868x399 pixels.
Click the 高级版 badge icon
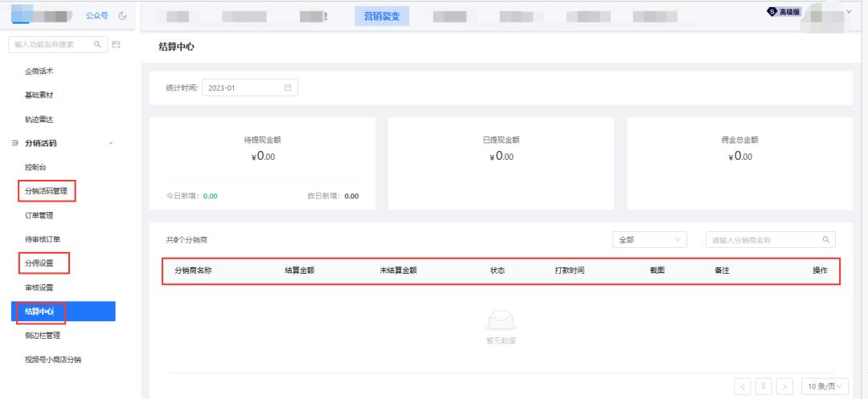click(772, 11)
